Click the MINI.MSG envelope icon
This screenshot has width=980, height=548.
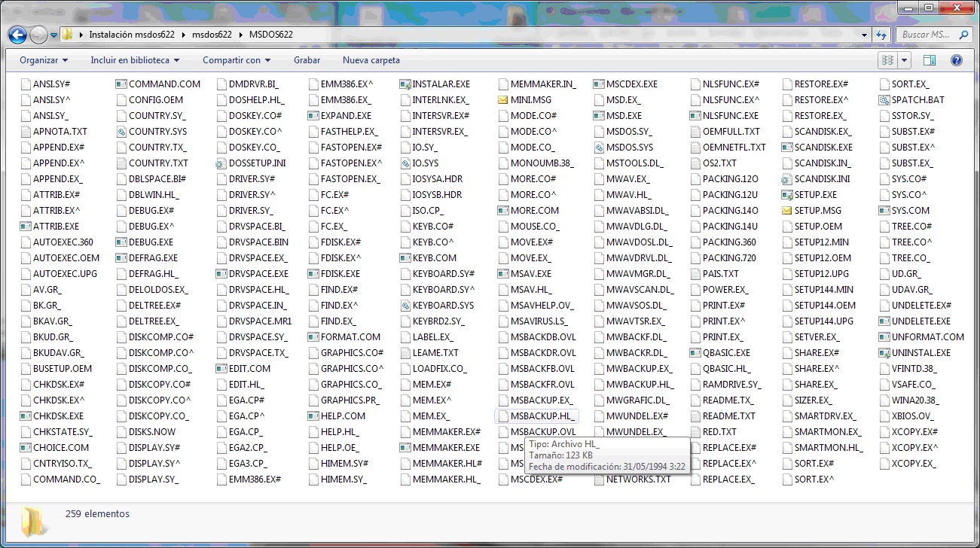pos(503,100)
